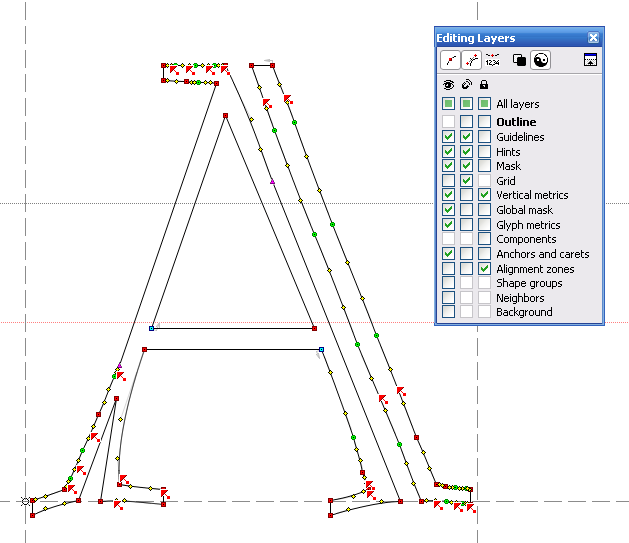Toggle lock for All layers
This screenshot has width=629, height=543.
pos(484,104)
